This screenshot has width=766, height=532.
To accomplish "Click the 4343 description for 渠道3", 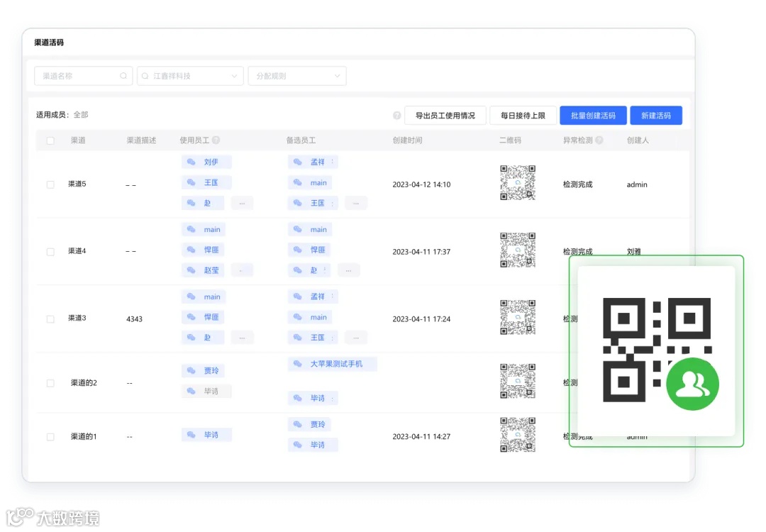I will 134,319.
